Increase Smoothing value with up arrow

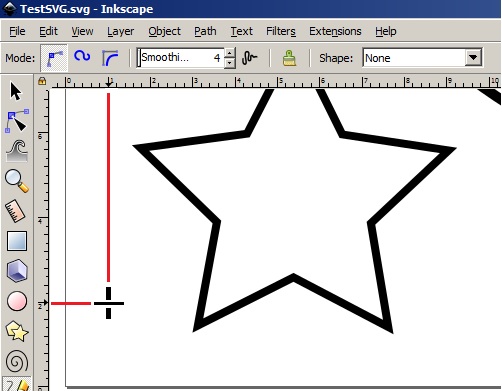tap(230, 53)
